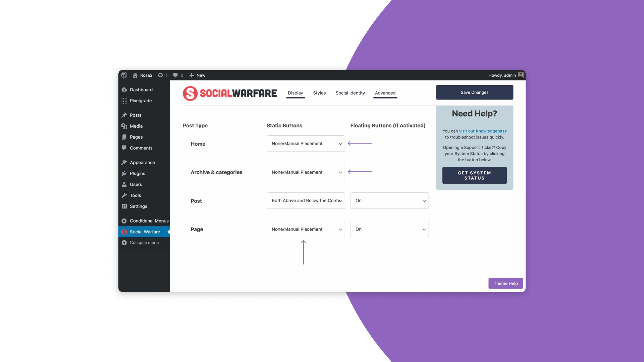Image resolution: width=644 pixels, height=362 pixels.
Task: Open the visit our Knowledgebase link
Action: pos(483,131)
